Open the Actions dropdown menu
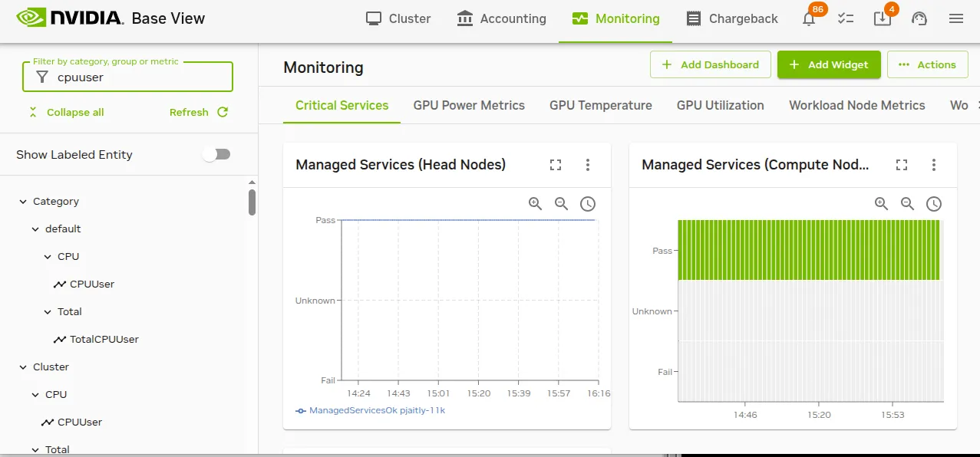980x457 pixels. [x=926, y=64]
